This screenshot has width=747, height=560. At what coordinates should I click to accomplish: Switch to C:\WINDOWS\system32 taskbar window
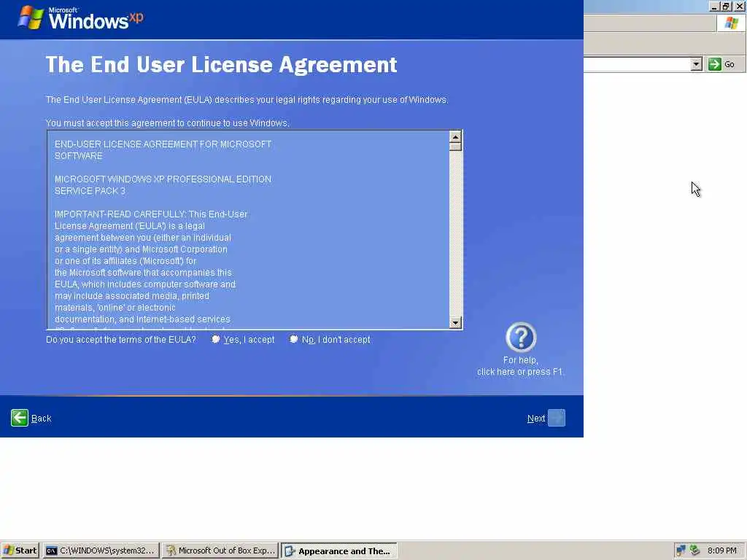[x=101, y=551]
